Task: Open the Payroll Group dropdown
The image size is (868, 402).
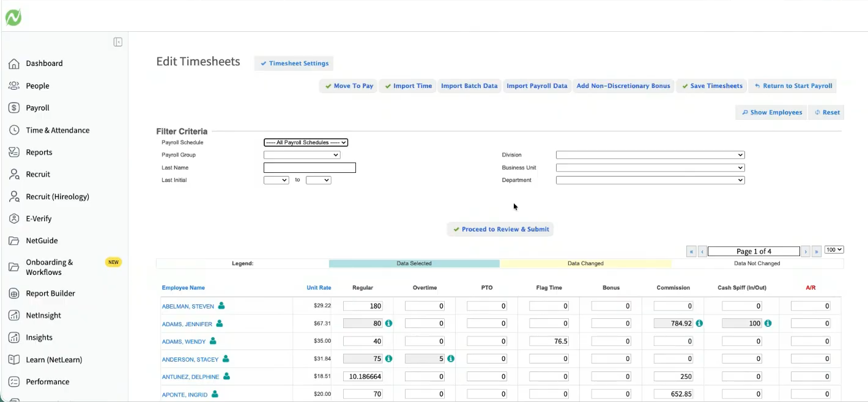Action: click(x=302, y=155)
